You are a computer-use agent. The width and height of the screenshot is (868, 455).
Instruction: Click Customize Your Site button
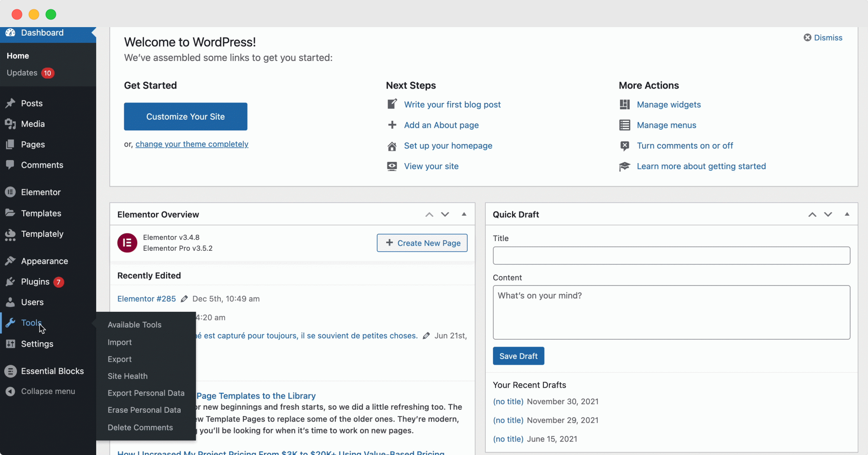click(x=186, y=117)
